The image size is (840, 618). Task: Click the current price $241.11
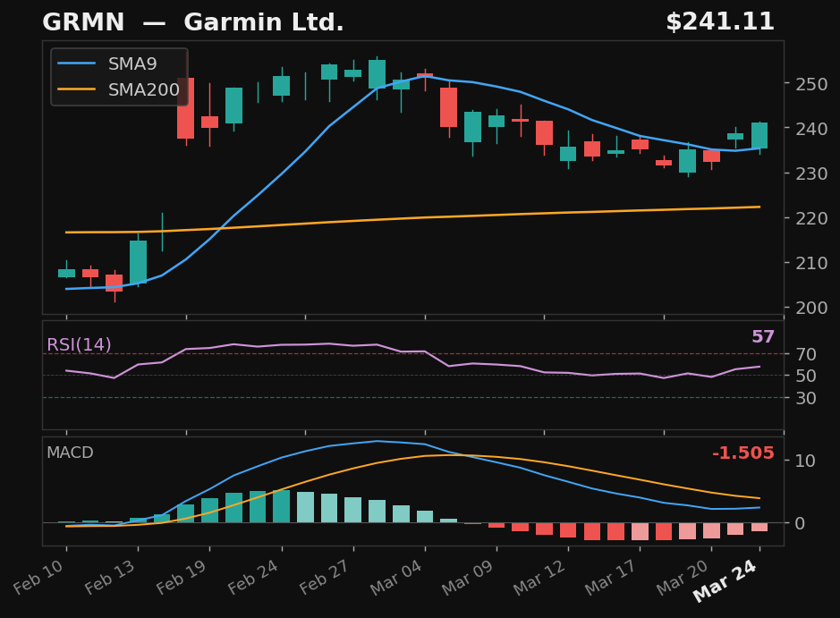click(x=720, y=21)
